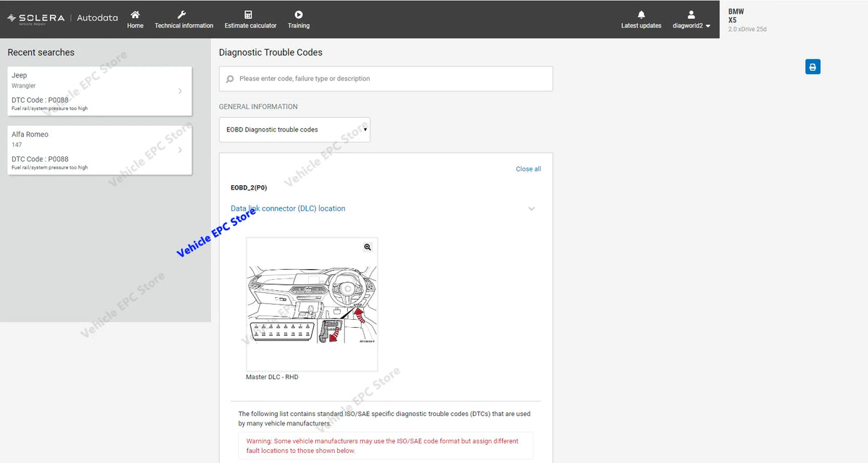Click the red manufacturer warning text

[x=383, y=446]
